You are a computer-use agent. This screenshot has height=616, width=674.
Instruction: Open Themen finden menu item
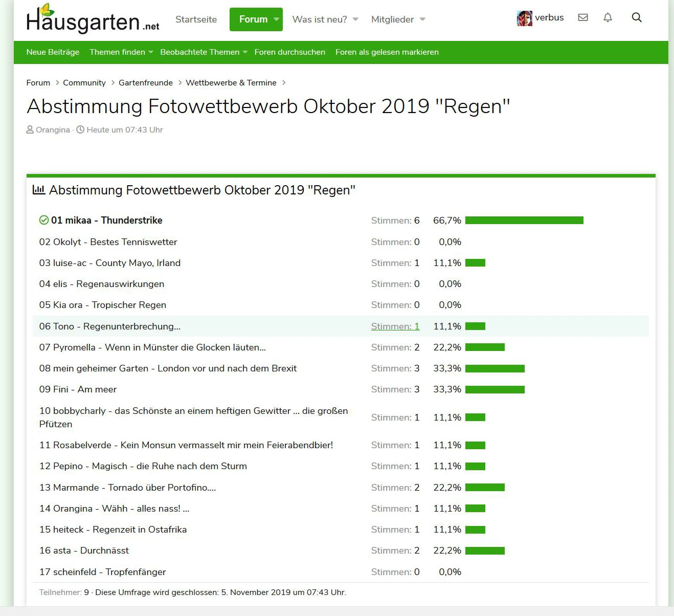point(117,52)
